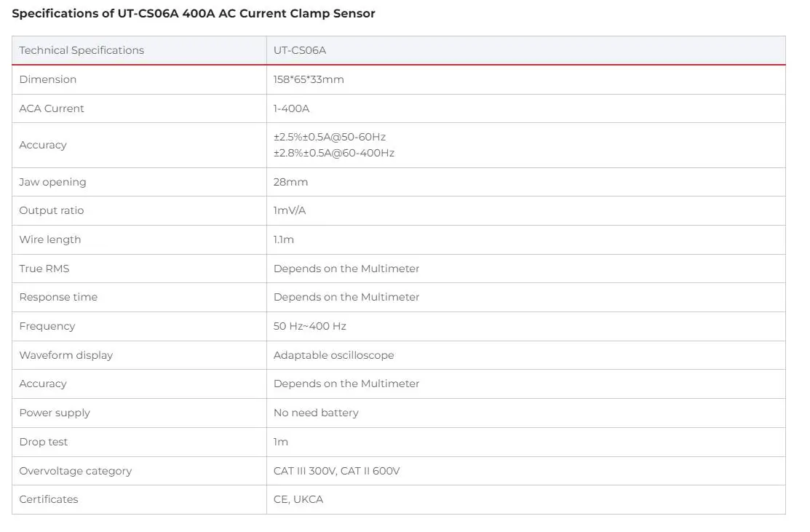Select the 'Waveform display' label
Viewport: 810px width, 532px height.
(x=65, y=355)
